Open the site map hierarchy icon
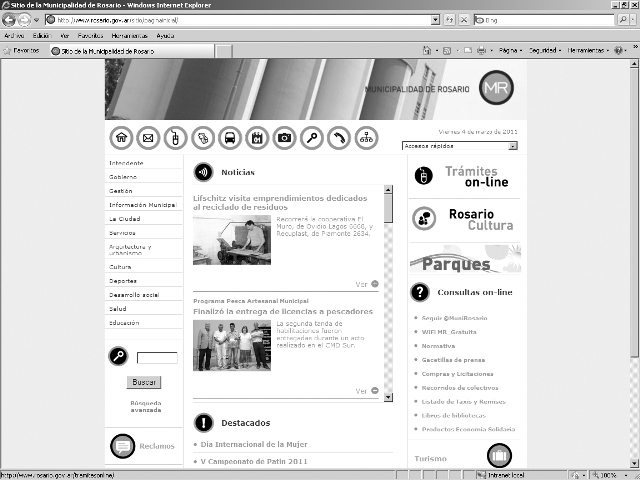 (366, 138)
